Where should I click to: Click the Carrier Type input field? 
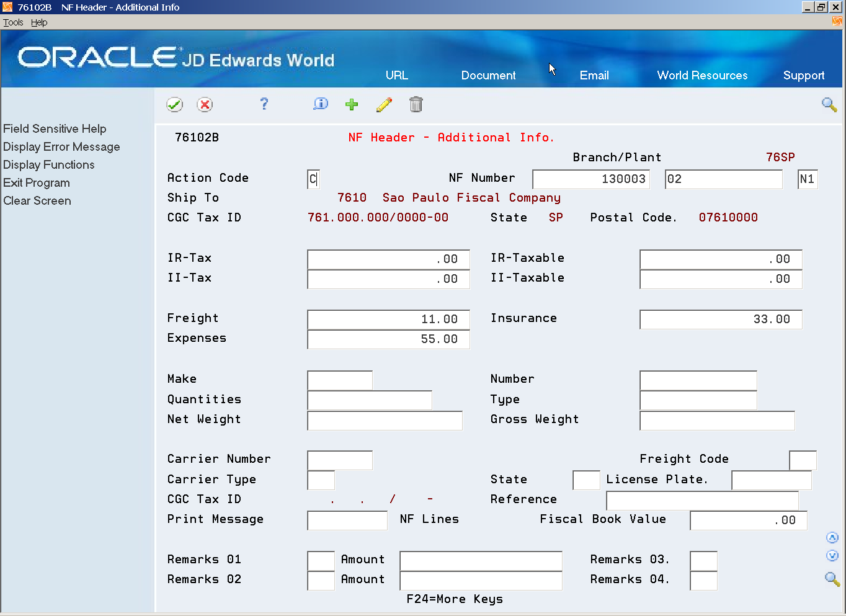321,480
